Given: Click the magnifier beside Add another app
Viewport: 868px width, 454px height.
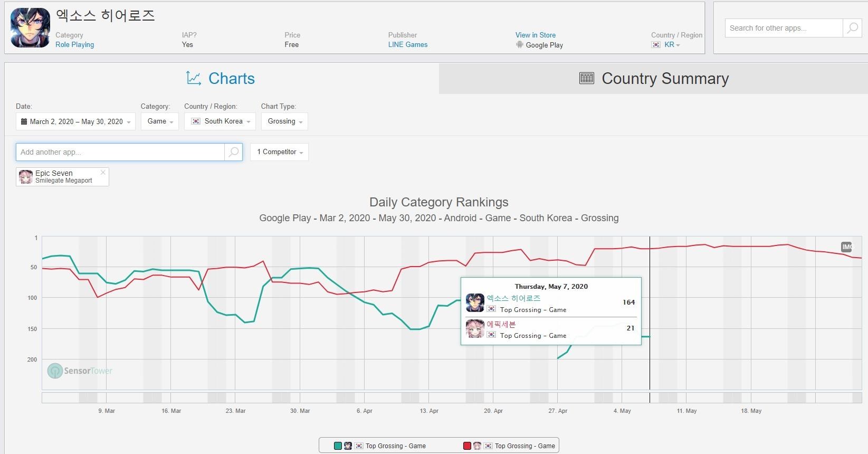Looking at the screenshot, I should coord(233,152).
